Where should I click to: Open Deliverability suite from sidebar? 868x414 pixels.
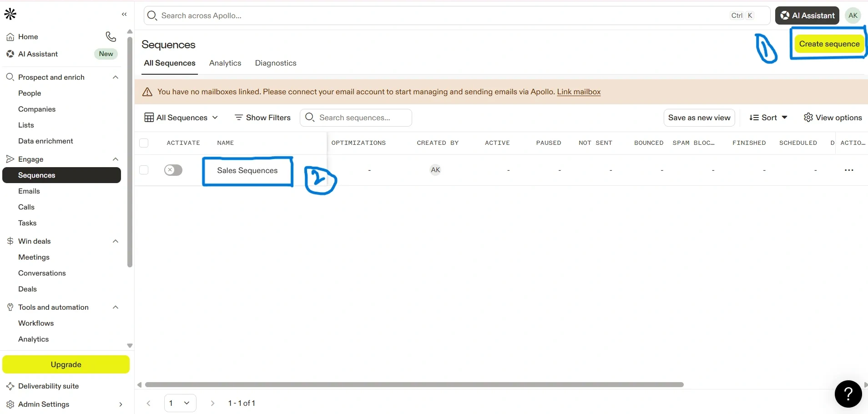pyautogui.click(x=48, y=386)
